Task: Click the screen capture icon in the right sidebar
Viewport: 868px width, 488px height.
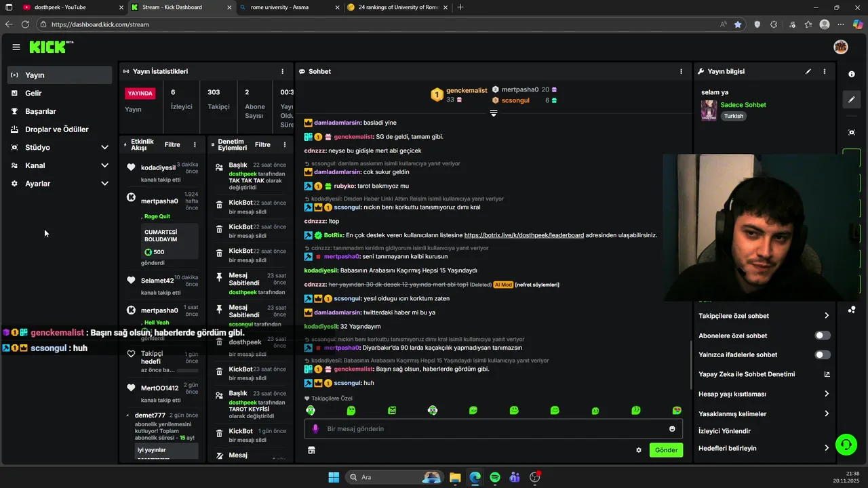Action: click(x=852, y=132)
